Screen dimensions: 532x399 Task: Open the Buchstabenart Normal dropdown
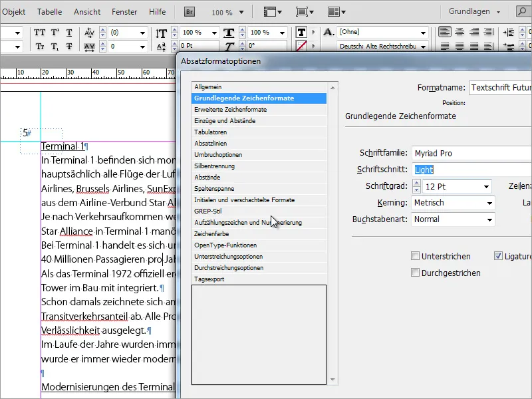pyautogui.click(x=489, y=219)
